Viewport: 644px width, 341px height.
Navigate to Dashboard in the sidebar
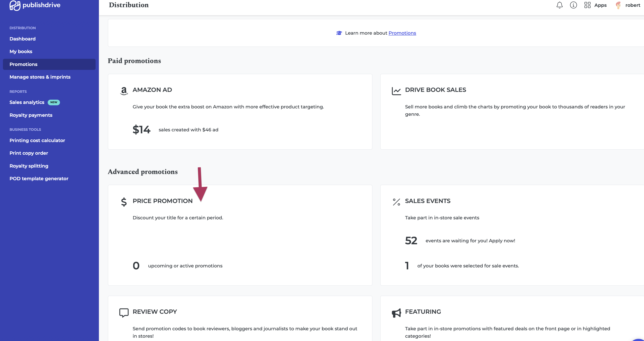point(23,39)
